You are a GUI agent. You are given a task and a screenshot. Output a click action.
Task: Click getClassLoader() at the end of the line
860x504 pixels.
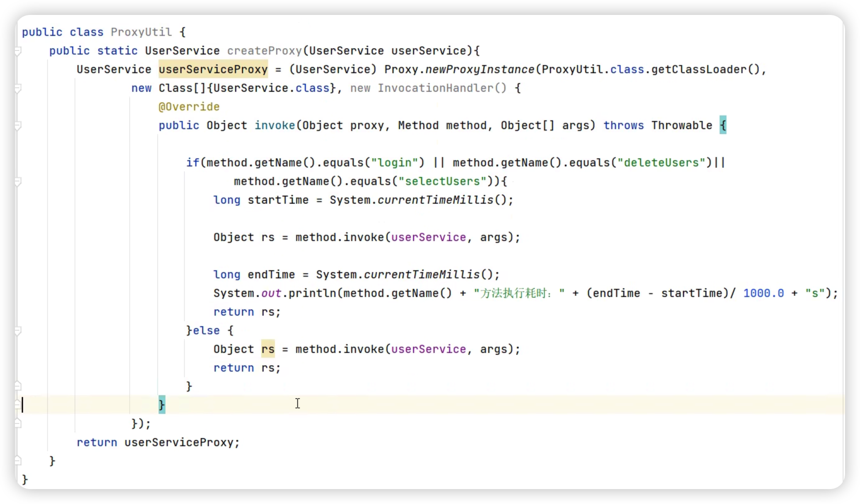(x=706, y=69)
